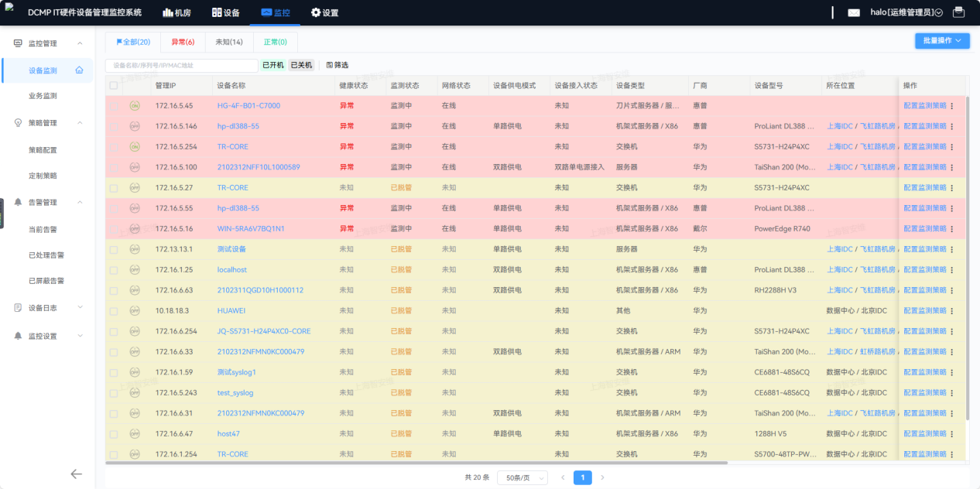
Task: Filter by 已关机 button
Action: tap(301, 65)
